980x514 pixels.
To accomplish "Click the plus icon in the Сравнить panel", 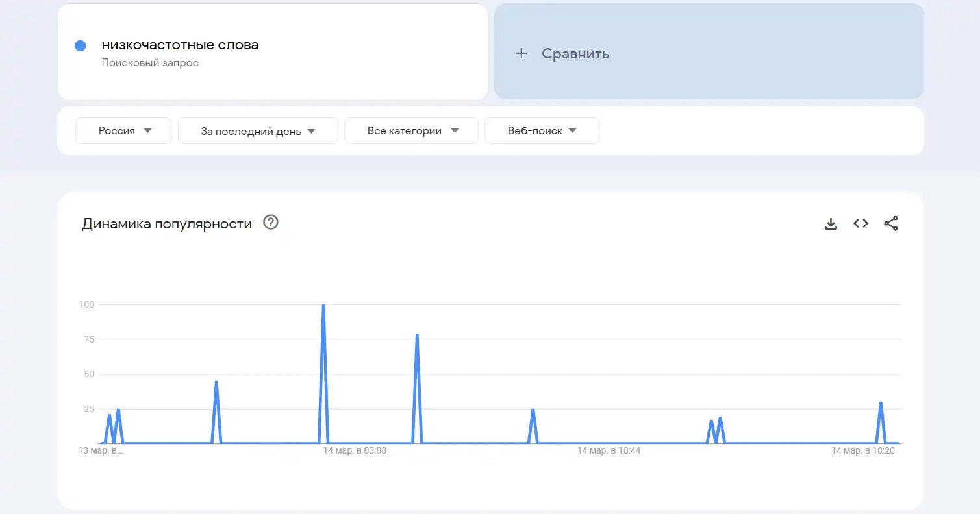I will (521, 53).
